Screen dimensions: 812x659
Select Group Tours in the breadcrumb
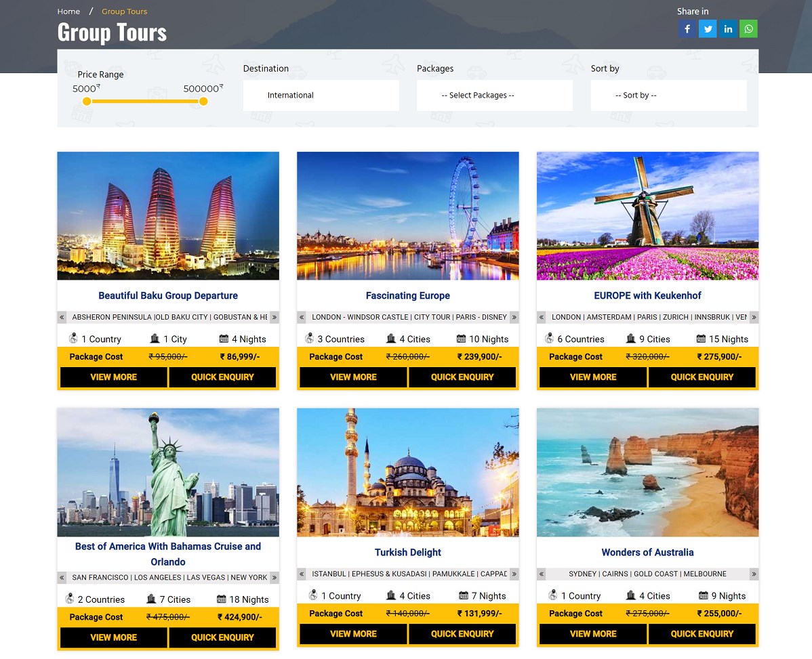point(124,11)
